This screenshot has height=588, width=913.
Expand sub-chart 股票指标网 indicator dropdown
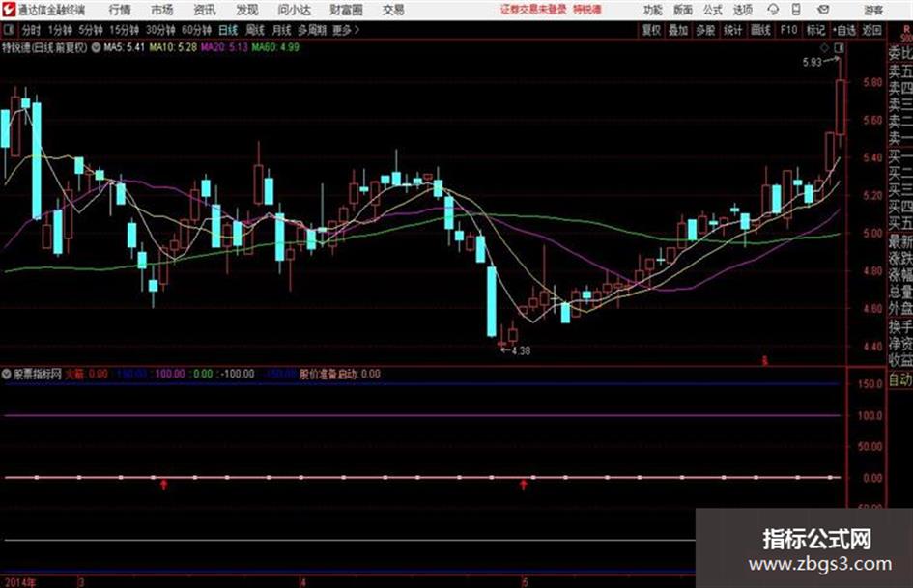7,374
